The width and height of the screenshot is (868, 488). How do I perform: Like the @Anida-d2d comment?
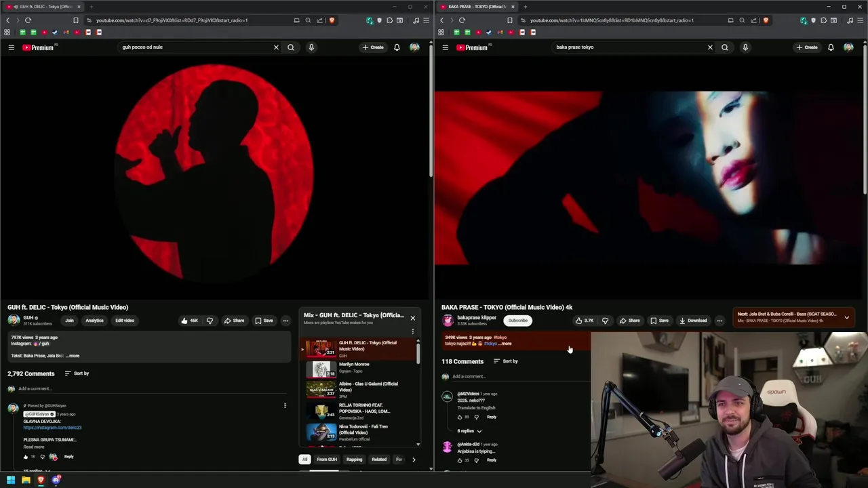(460, 460)
